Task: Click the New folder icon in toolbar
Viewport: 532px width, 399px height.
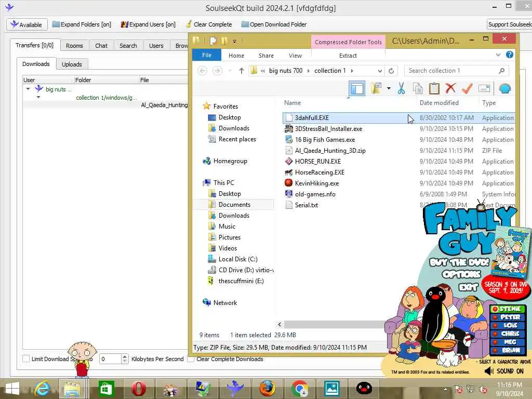Action: [x=376, y=88]
